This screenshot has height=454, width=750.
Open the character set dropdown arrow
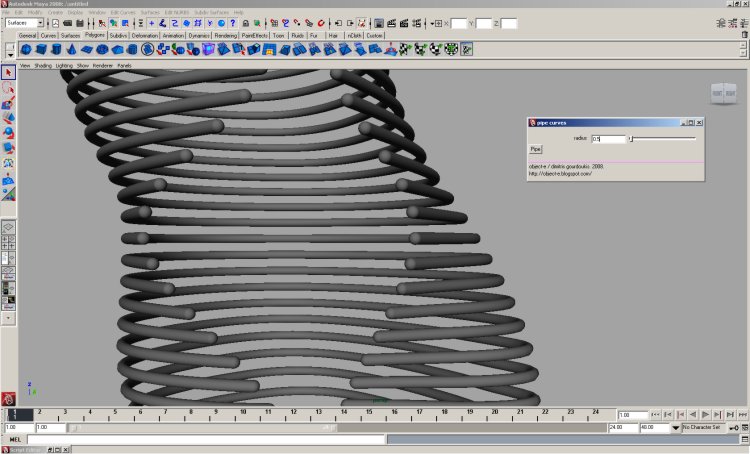pyautogui.click(x=676, y=427)
